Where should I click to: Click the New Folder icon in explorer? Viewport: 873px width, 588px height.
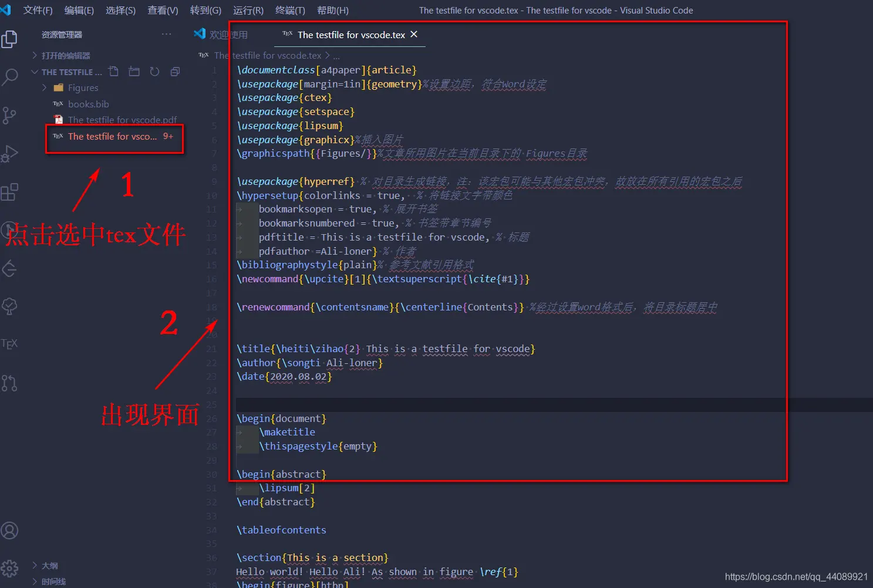point(134,72)
